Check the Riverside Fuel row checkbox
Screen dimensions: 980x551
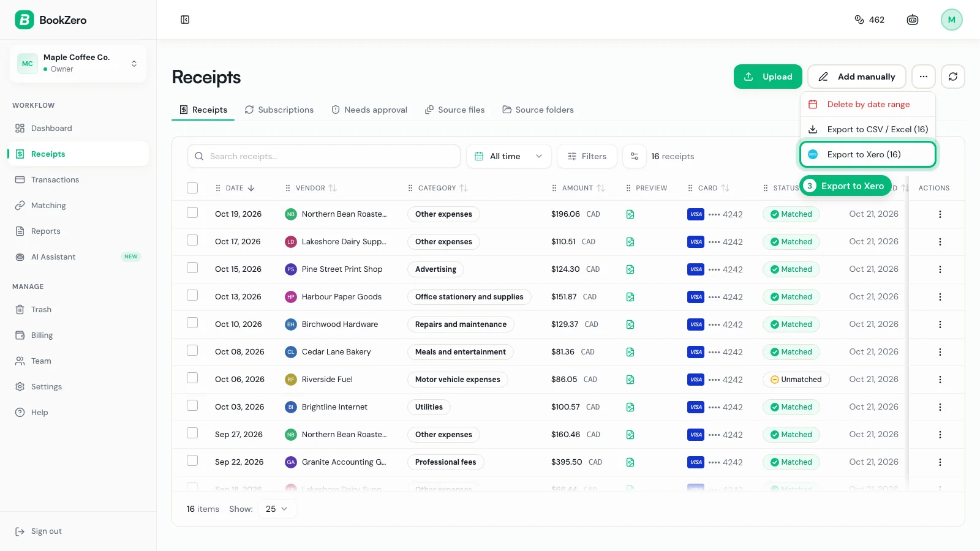[192, 378]
